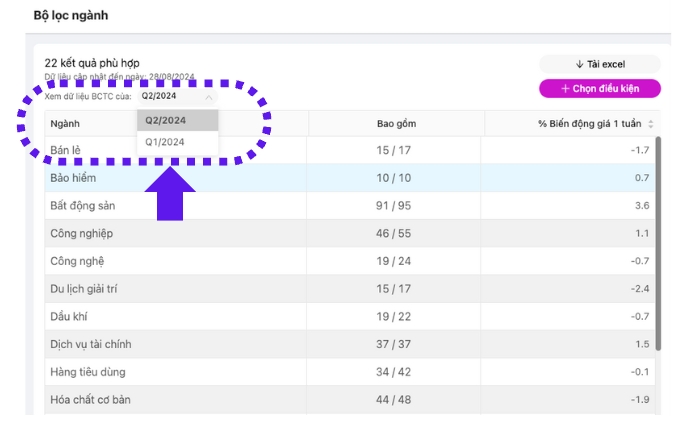Select the Công nghệ row

[76, 261]
